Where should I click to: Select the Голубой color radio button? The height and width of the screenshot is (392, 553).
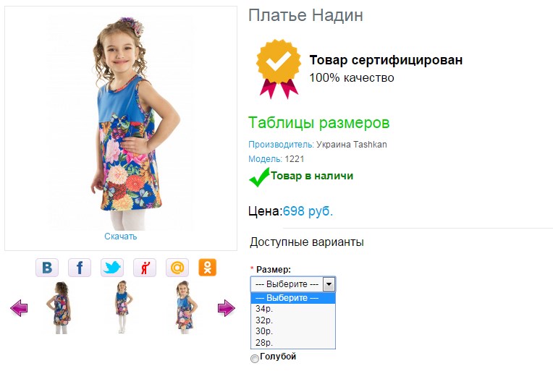(x=254, y=359)
